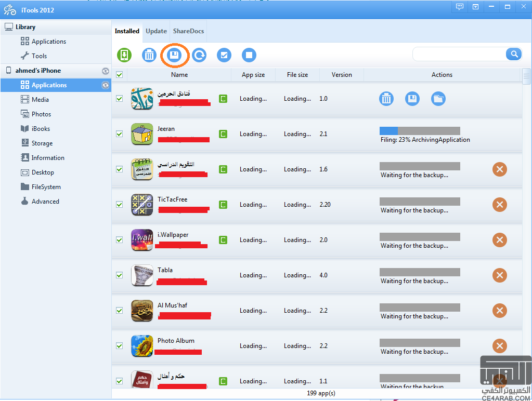This screenshot has width=532, height=401.
Task: Click the Backup floppy-disk toolbar icon
Action: (174, 55)
